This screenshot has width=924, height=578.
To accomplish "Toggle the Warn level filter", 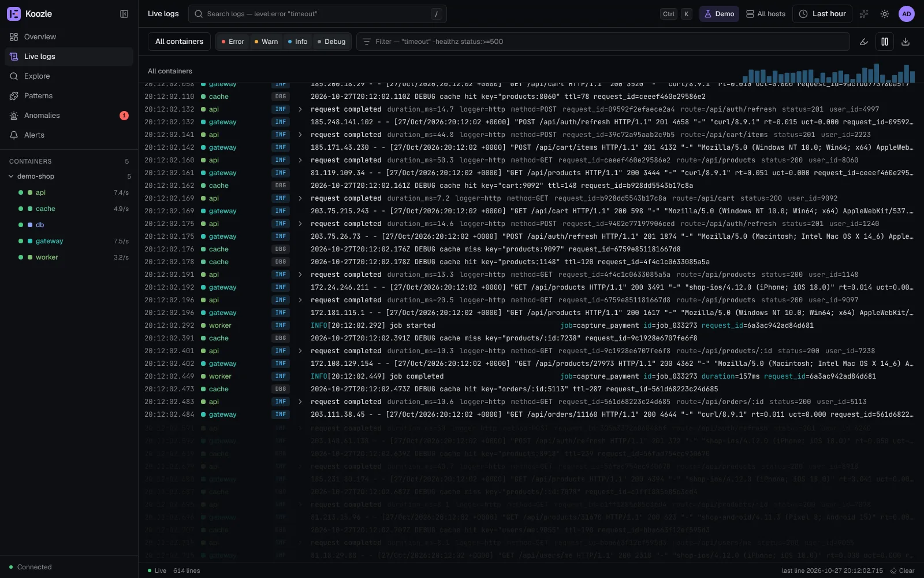I will [x=266, y=42].
